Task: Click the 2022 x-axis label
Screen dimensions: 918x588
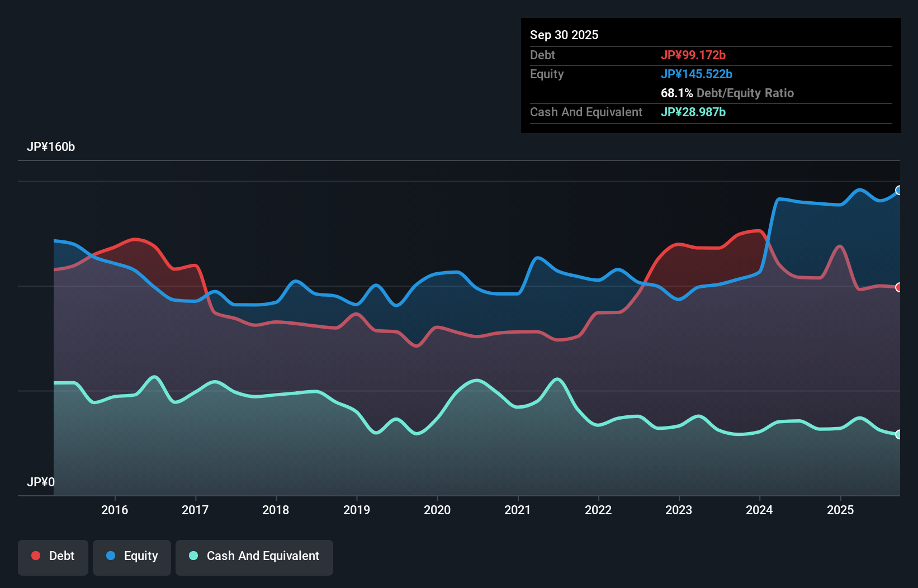Action: (x=598, y=510)
